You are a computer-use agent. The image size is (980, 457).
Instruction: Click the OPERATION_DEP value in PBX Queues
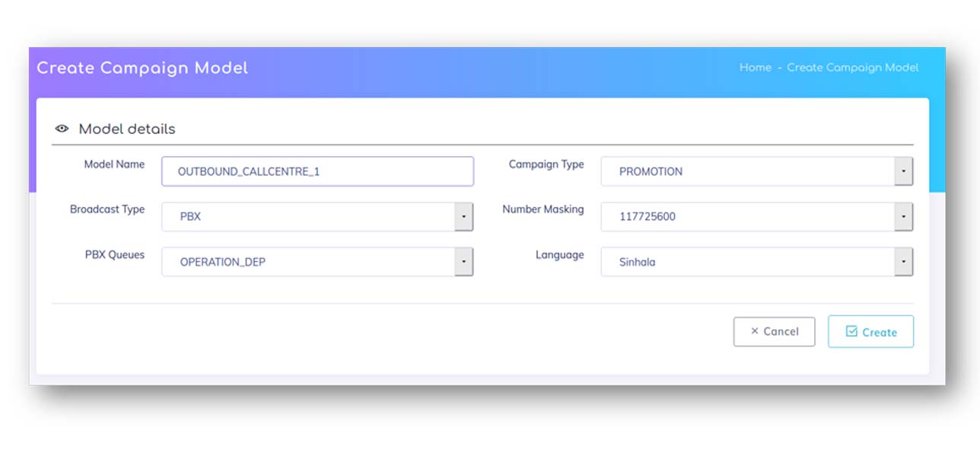(222, 262)
